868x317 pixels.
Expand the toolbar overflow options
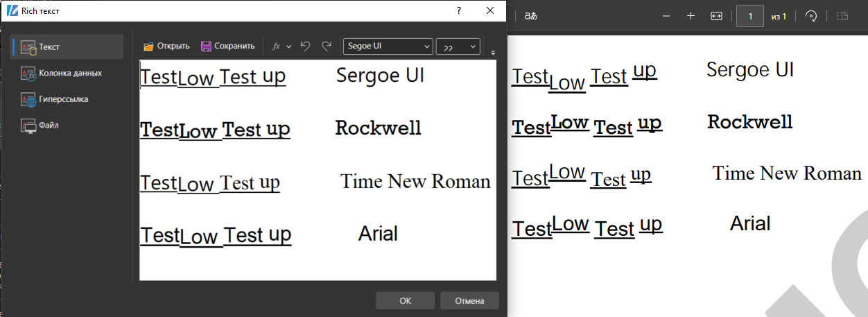click(493, 52)
